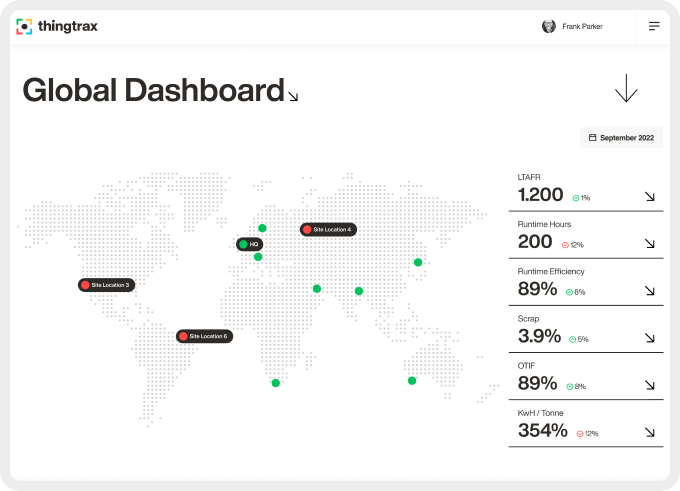Click Frank Parker's profile avatar
Image resolution: width=680 pixels, height=491 pixels.
549,27
